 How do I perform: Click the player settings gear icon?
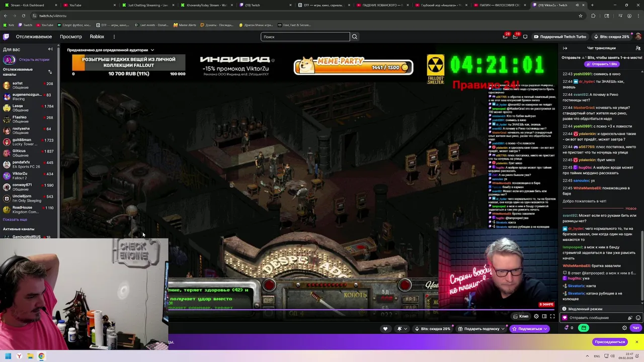click(536, 316)
